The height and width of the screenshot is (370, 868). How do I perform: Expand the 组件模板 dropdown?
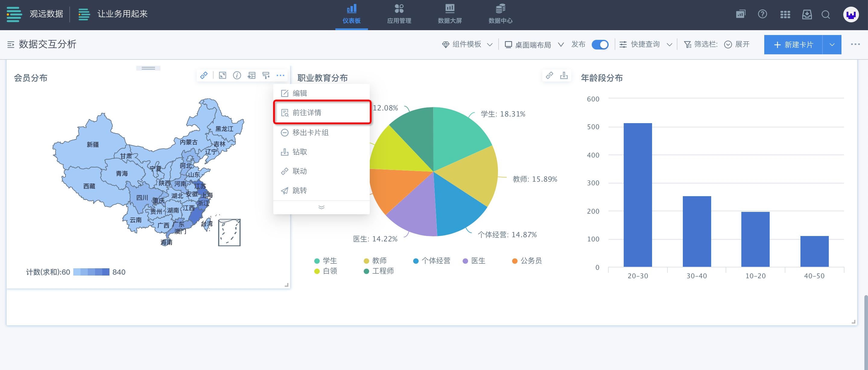click(467, 45)
